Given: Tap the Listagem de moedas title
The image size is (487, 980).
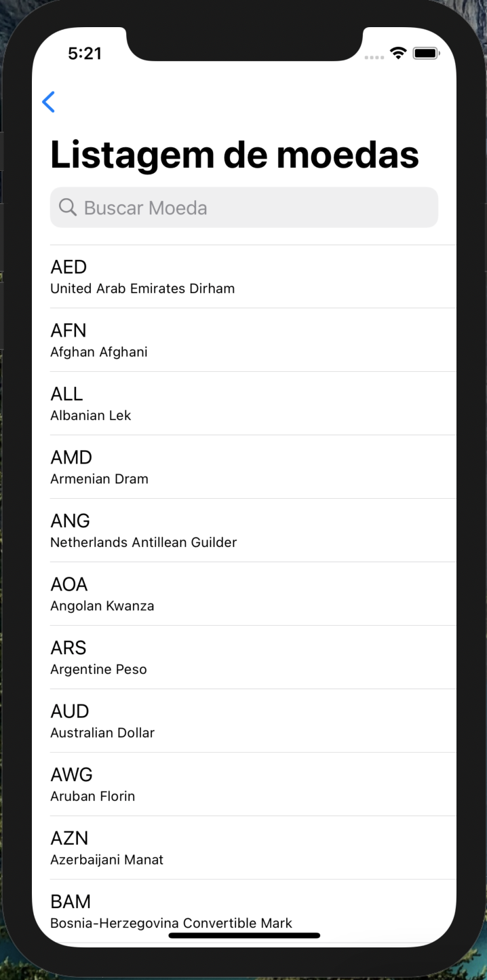Looking at the screenshot, I should (234, 154).
